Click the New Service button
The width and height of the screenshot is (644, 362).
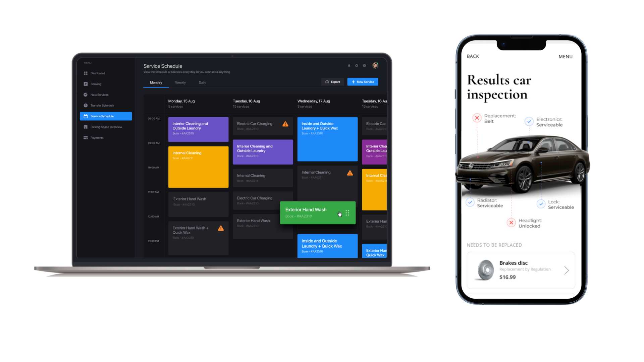(363, 82)
